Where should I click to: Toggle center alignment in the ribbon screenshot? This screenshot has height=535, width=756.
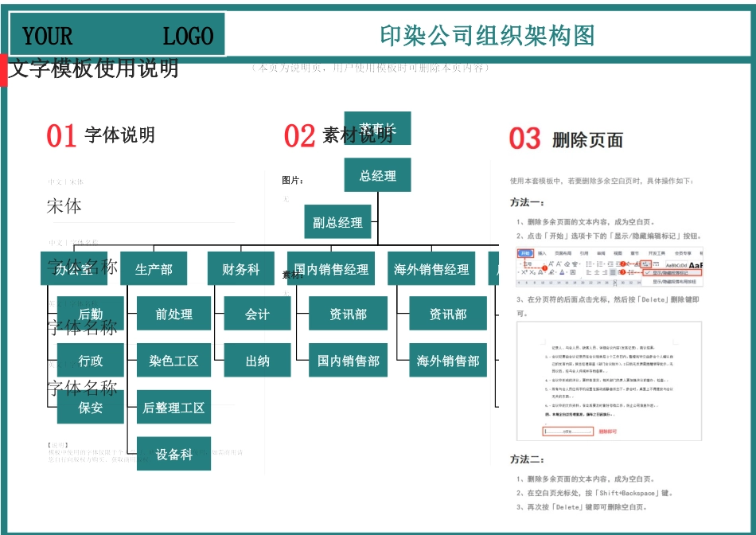[x=597, y=272]
